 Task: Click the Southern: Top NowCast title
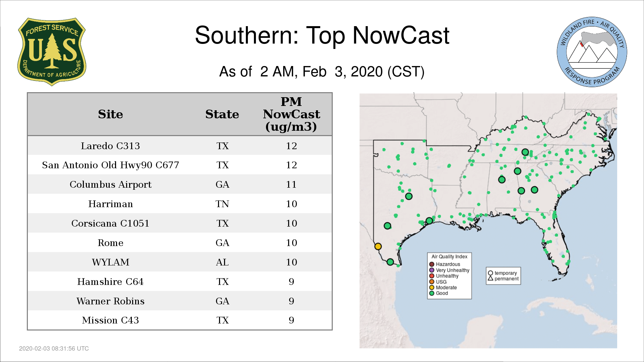[x=322, y=35]
